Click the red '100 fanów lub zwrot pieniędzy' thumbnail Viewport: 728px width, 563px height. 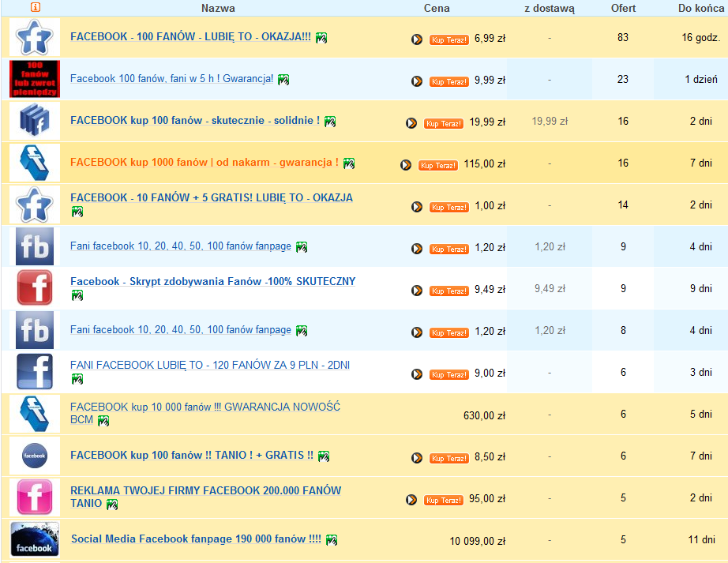[35, 79]
